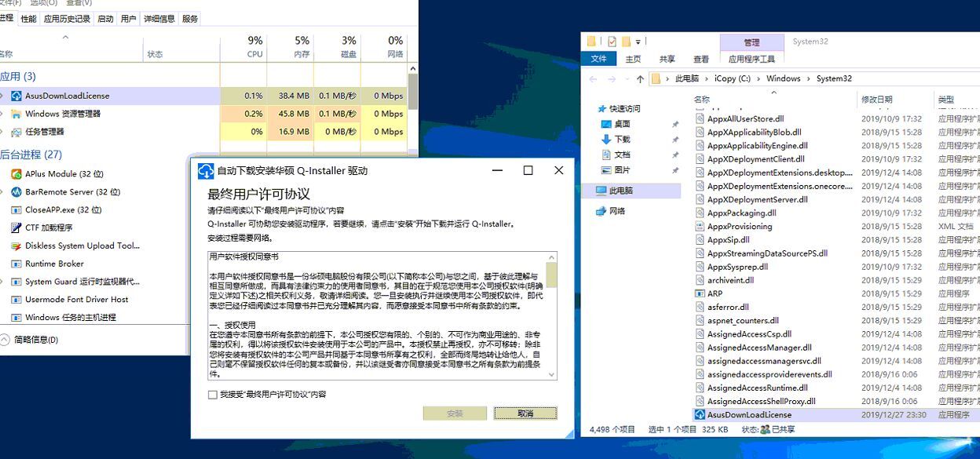
Task: Click 此电脑 computer icon in navigation pane
Action: 602,191
